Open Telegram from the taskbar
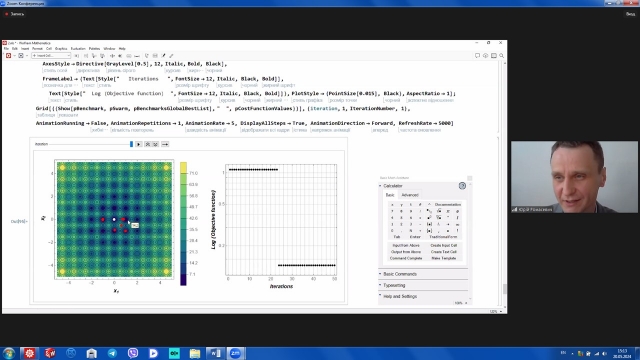 [x=112, y=353]
